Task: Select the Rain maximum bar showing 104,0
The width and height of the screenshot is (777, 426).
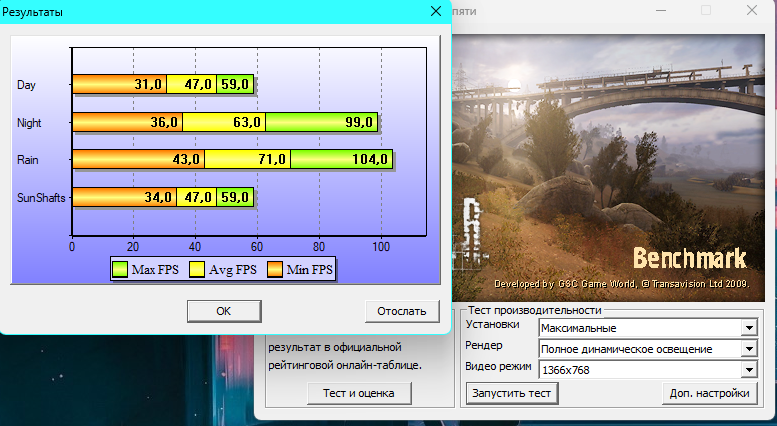Action: click(341, 159)
